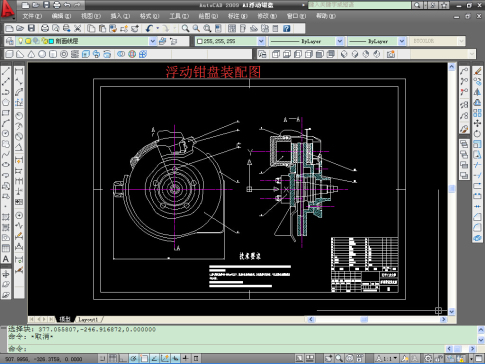Click the Quick Access toolbar Open icon
The height and width of the screenshot is (364, 485).
[36, 5]
